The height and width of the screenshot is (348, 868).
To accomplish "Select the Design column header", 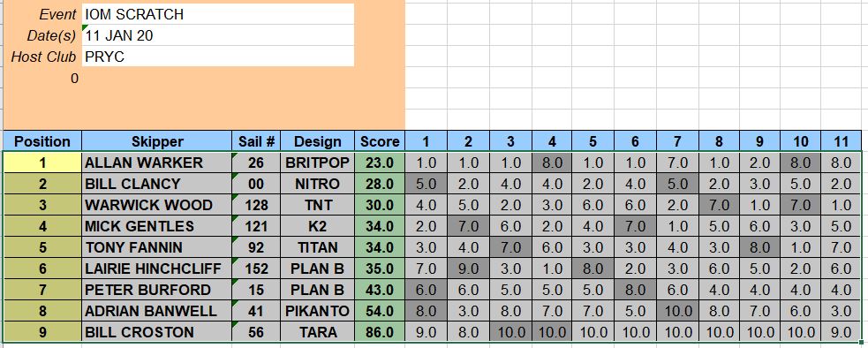I will (x=318, y=141).
